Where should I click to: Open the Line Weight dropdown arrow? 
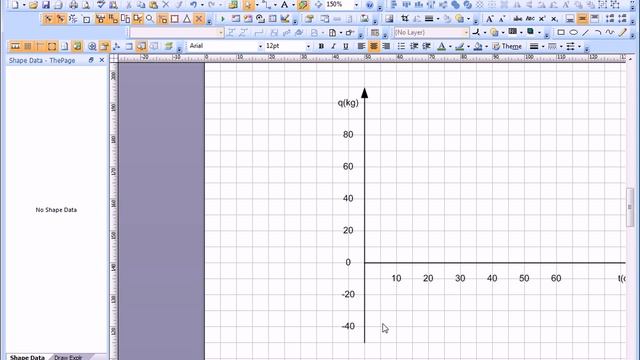pyautogui.click(x=542, y=47)
